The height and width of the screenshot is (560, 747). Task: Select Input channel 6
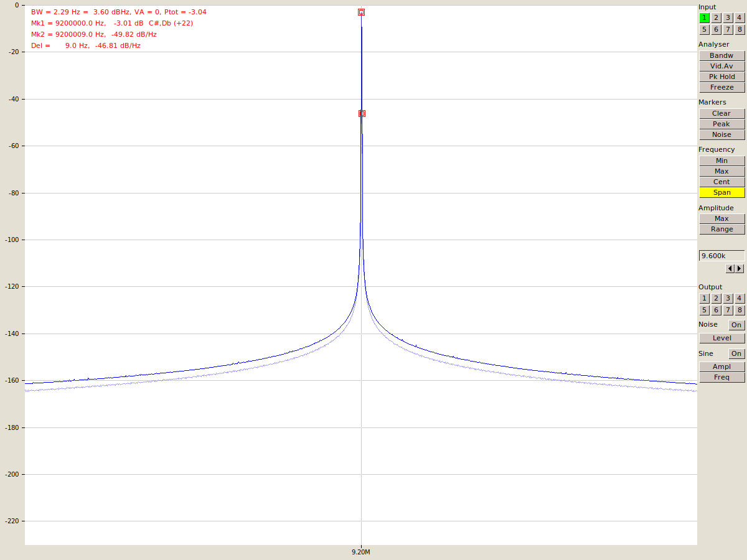point(716,30)
